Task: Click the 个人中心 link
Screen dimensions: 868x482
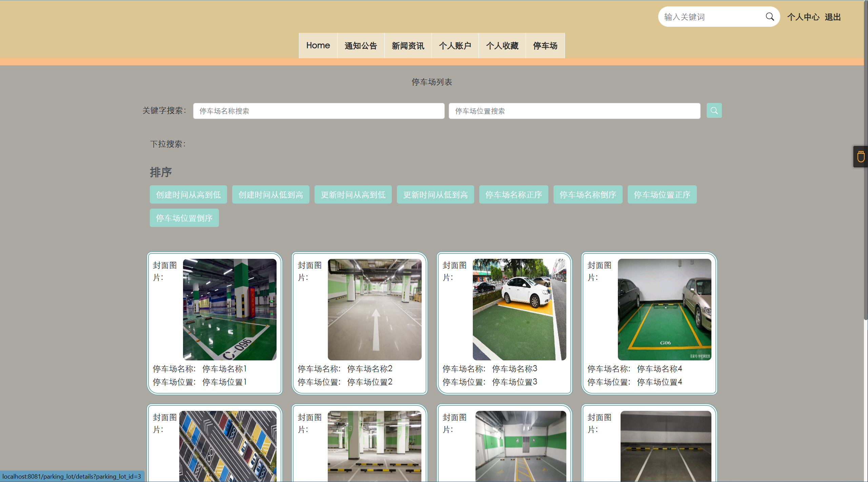Action: tap(803, 17)
